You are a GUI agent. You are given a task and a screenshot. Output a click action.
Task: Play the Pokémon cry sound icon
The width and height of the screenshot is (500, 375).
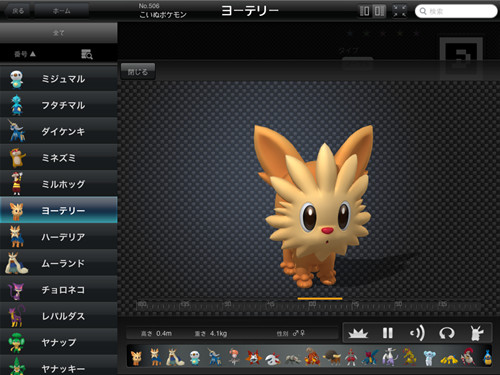click(417, 333)
